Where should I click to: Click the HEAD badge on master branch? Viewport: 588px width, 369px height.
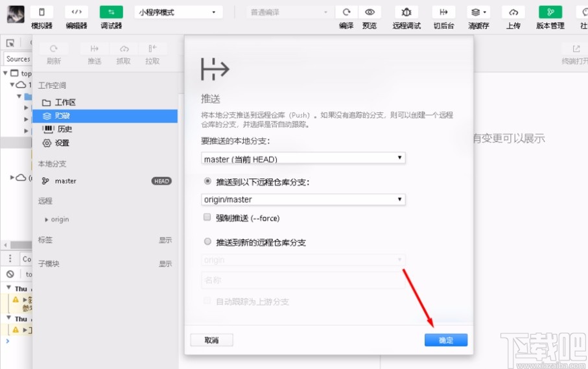pos(161,181)
